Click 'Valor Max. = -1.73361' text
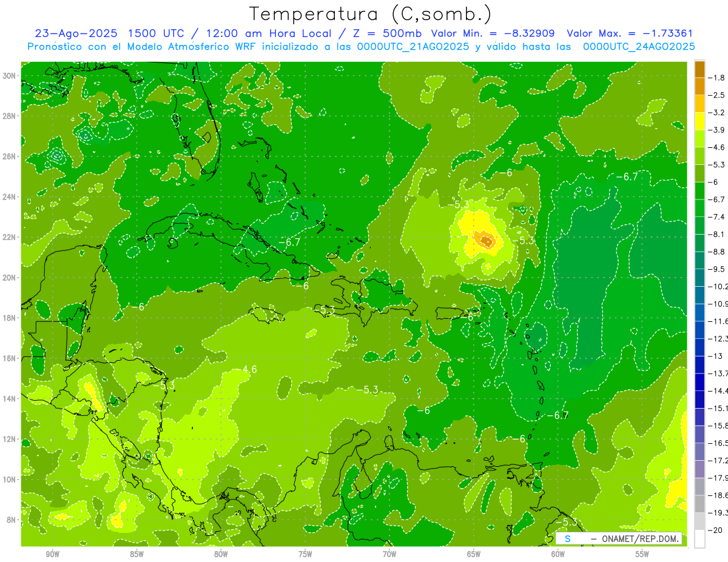This screenshot has height=562, width=728. tap(630, 34)
